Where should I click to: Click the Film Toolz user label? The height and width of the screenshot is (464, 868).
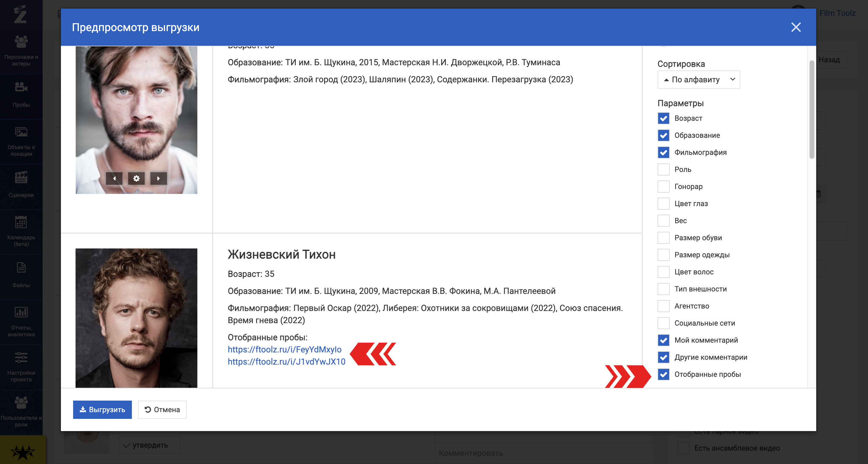837,13
